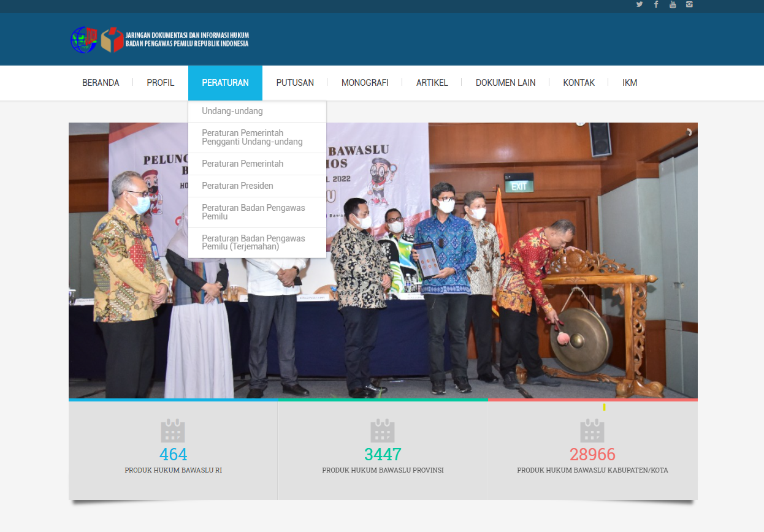This screenshot has height=532, width=764.
Task: Choose Peraturan Presiden from the dropdown
Action: point(237,186)
